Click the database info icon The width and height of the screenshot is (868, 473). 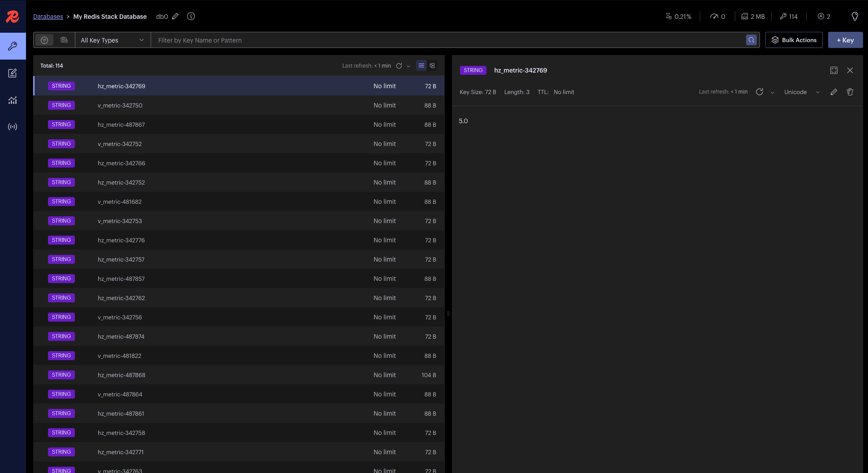coord(191,16)
